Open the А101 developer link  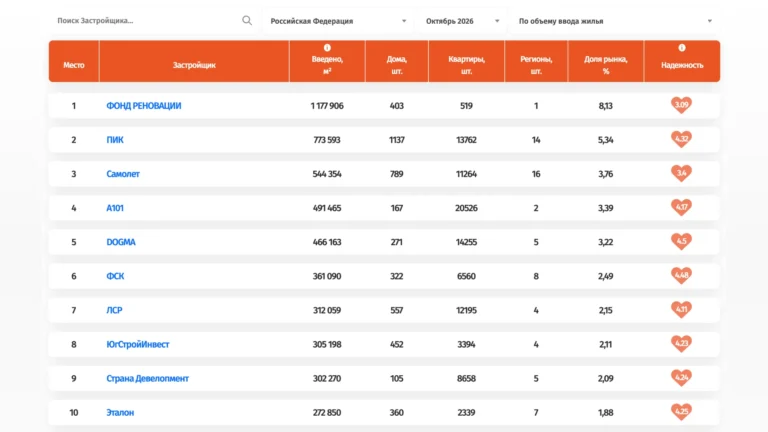click(x=115, y=208)
